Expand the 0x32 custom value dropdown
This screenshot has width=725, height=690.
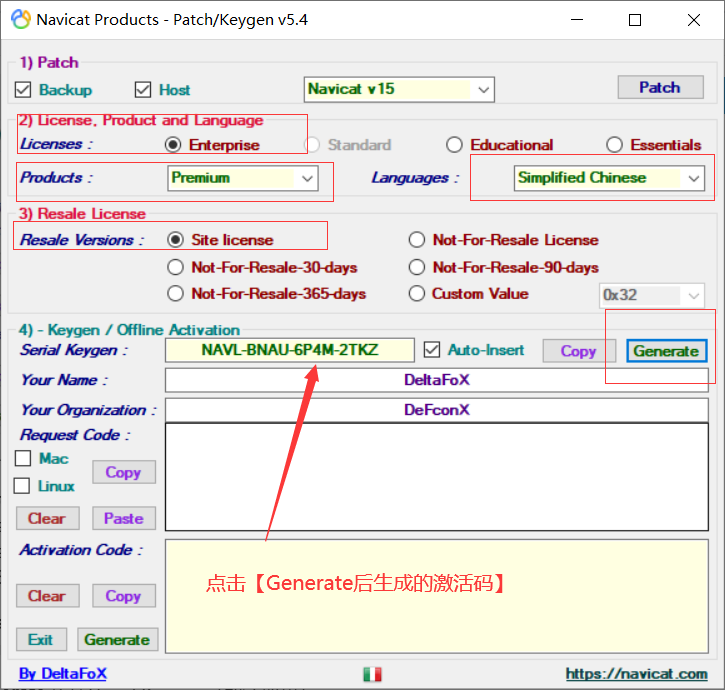tap(651, 295)
